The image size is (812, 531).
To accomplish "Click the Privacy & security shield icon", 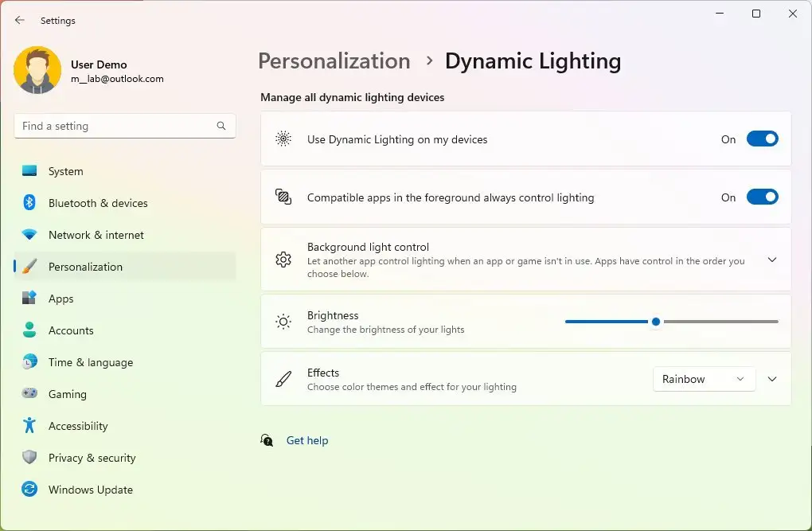I will point(29,458).
